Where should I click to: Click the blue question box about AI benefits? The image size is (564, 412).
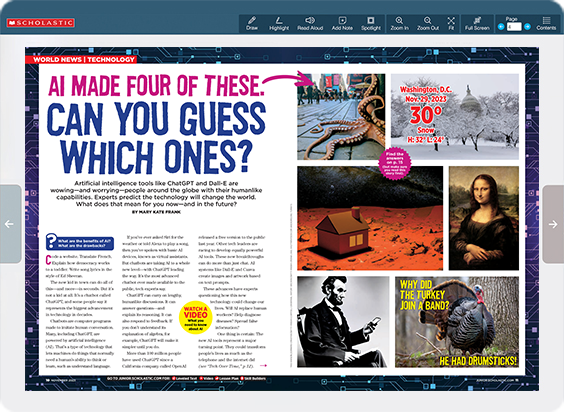point(80,242)
